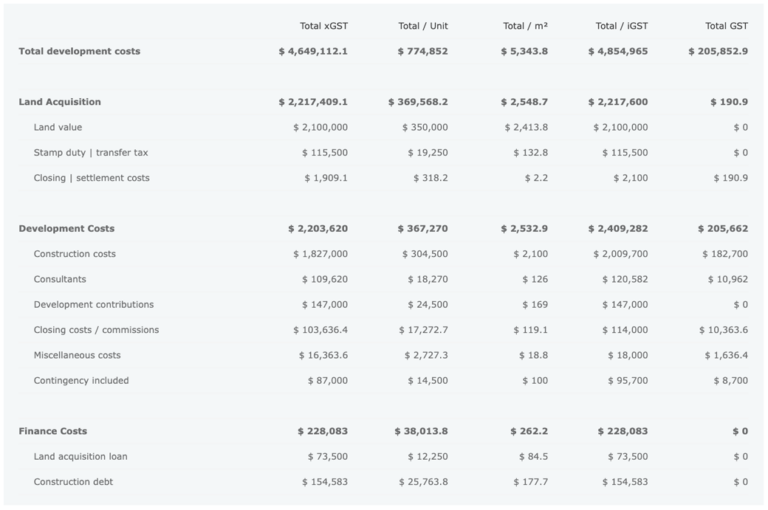
Task: Select the Total / Unit column header
Action: (422, 25)
